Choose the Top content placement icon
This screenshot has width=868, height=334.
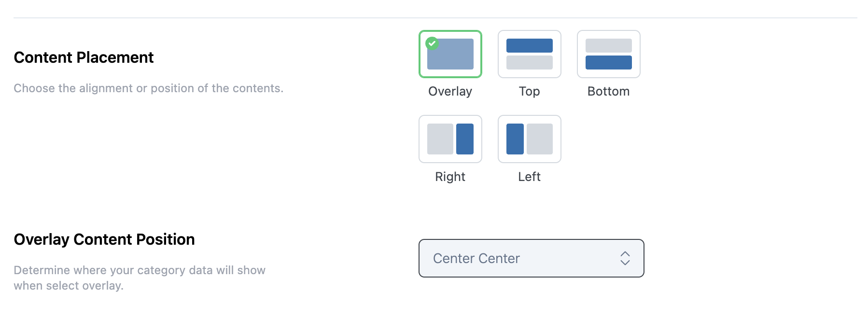530,54
